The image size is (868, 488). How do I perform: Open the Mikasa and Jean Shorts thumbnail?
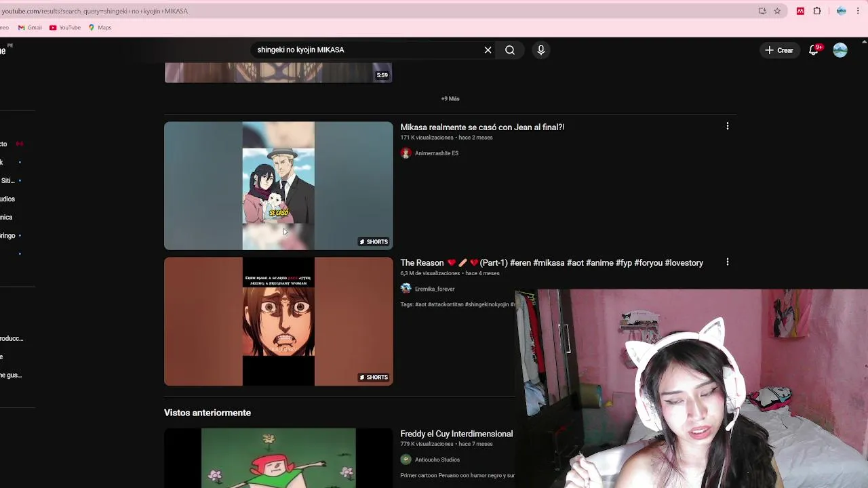tap(278, 186)
